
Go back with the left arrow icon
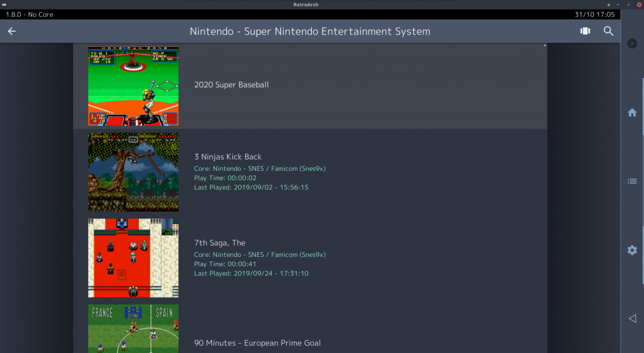11,31
